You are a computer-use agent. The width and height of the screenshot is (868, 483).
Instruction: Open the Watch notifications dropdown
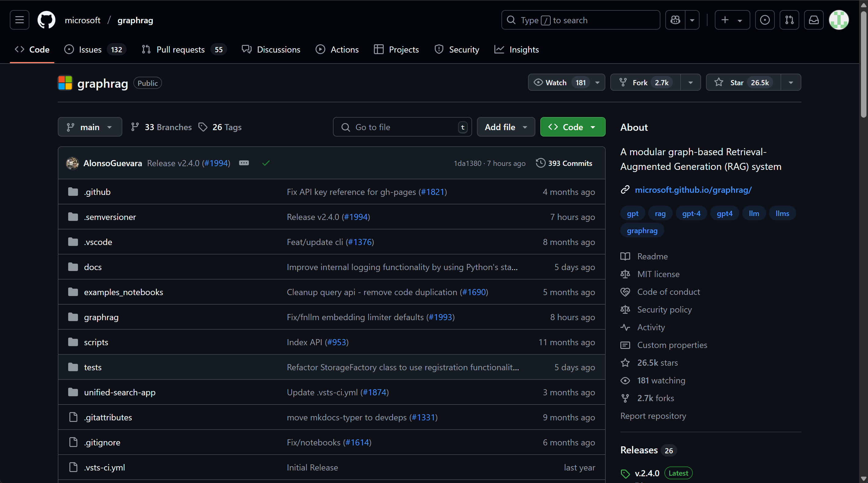[x=567, y=82]
